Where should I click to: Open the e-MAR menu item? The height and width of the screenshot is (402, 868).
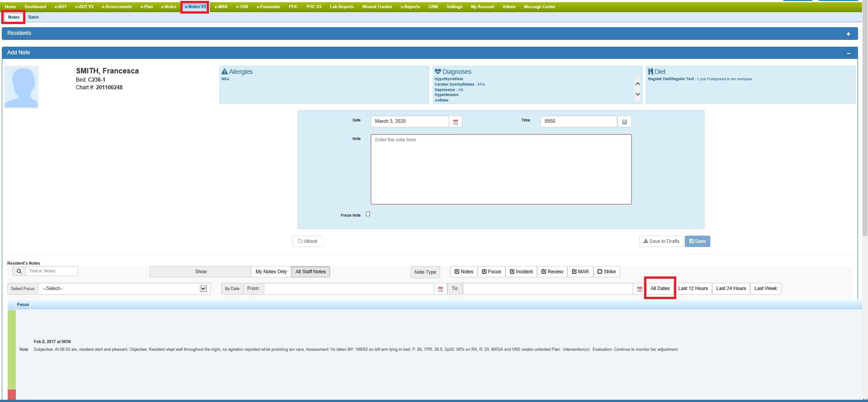221,7
